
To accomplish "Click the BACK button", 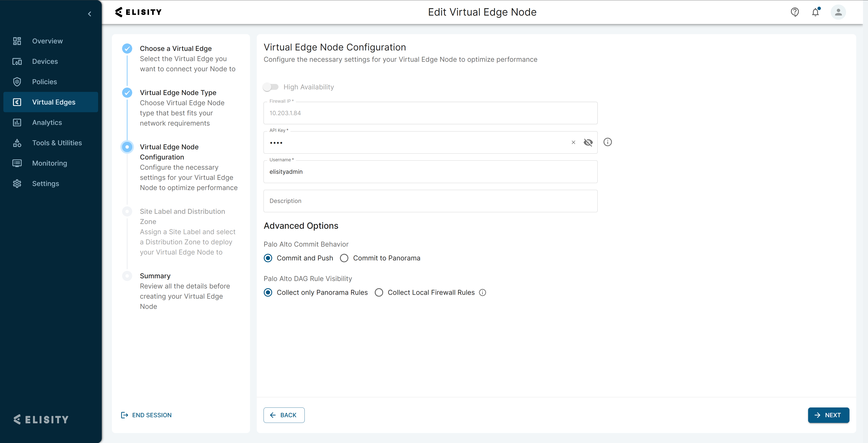I will coord(284,415).
